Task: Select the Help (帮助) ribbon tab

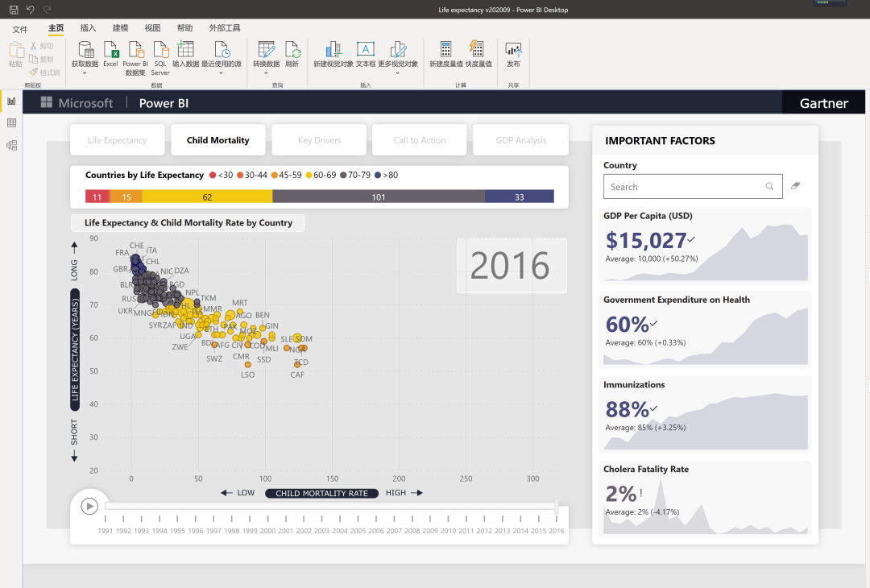Action: (x=184, y=28)
